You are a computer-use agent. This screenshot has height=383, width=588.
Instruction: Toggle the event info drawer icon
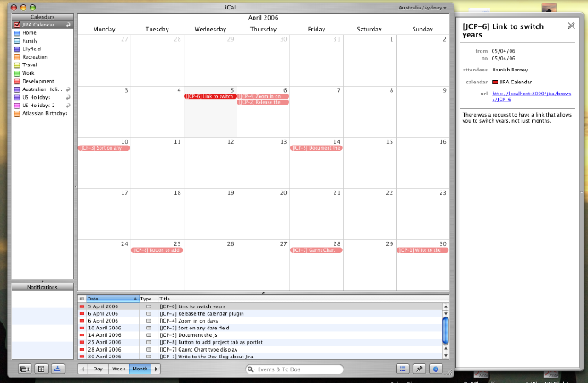pos(436,369)
